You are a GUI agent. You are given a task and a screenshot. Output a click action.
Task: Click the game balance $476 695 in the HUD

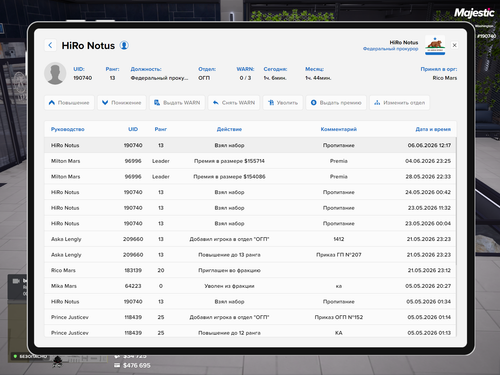[137, 366]
